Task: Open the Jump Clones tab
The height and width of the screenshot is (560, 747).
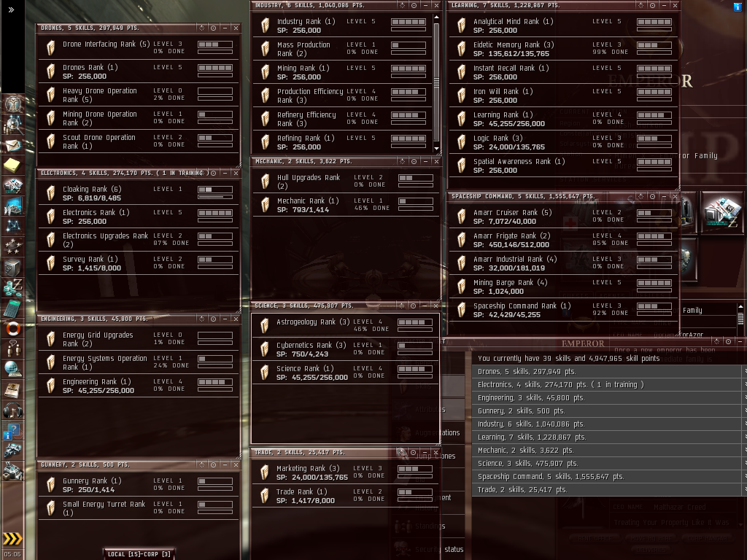Action: (x=429, y=456)
